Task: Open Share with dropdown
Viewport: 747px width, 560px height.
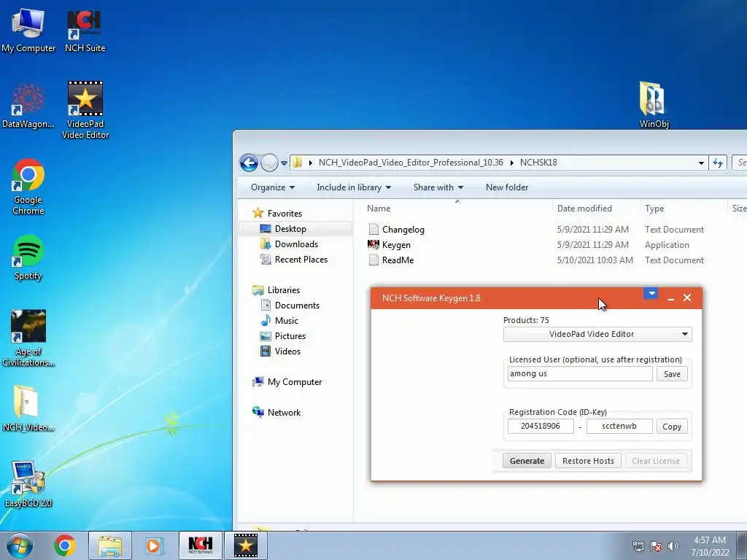Action: pos(438,187)
